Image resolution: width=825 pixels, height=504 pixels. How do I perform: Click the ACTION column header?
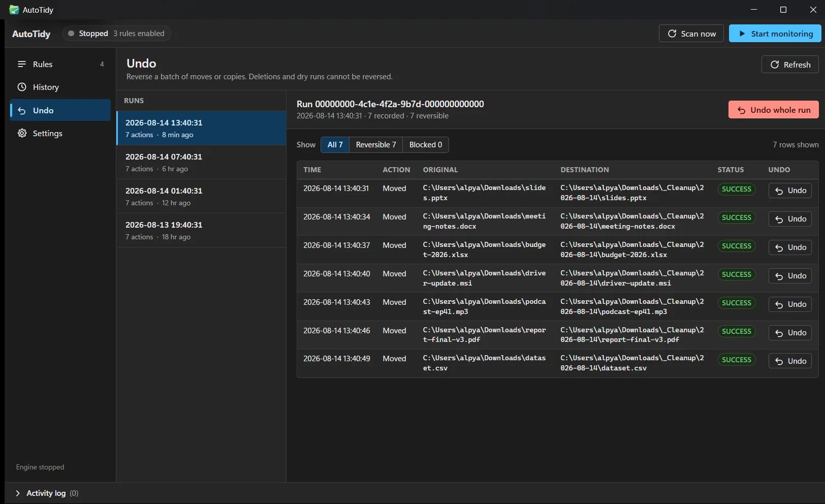click(396, 170)
